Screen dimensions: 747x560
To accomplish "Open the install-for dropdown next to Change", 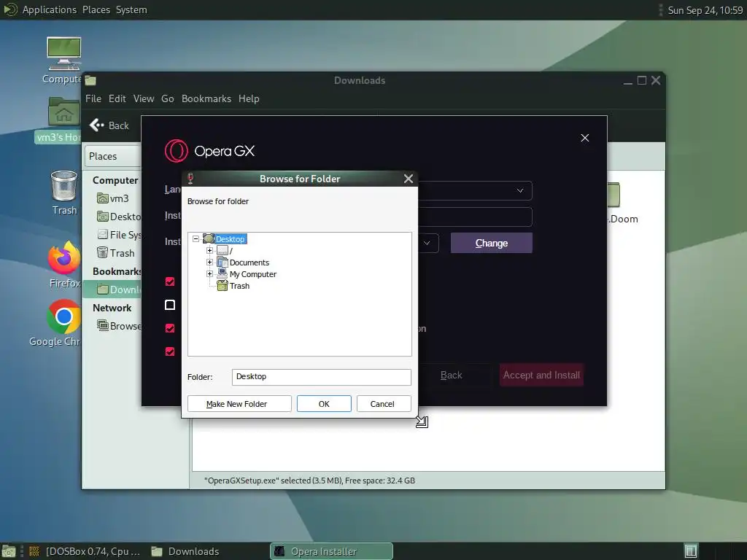I will [427, 243].
